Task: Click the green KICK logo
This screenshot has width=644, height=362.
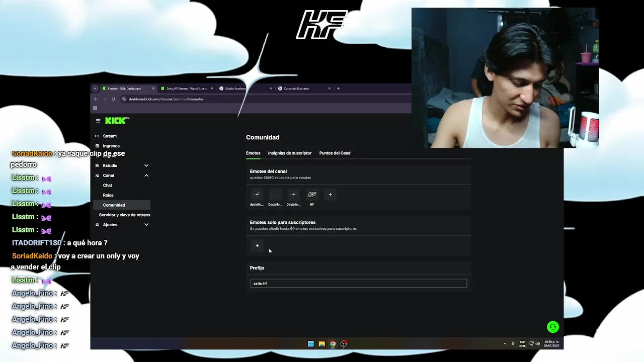Action: tap(117, 121)
